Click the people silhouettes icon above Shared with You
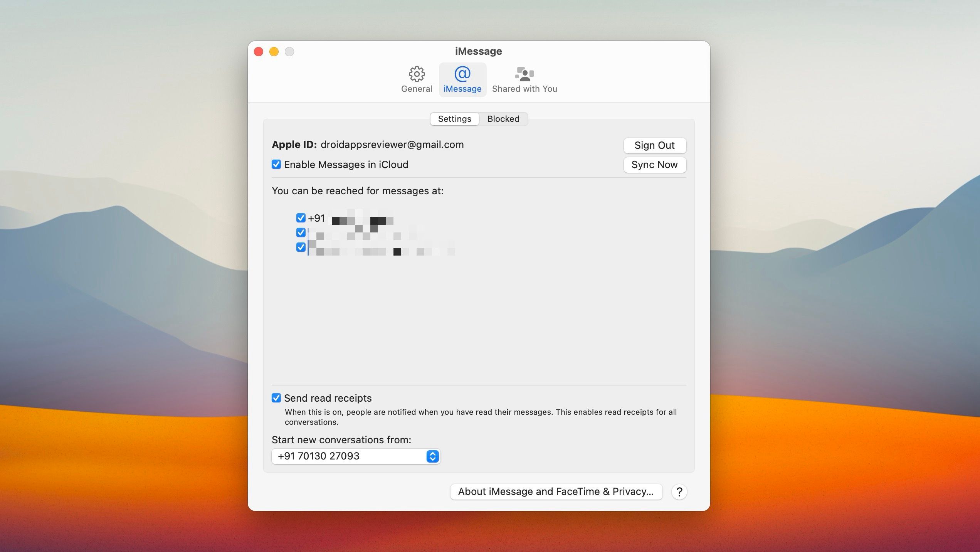Image resolution: width=980 pixels, height=552 pixels. coord(524,74)
